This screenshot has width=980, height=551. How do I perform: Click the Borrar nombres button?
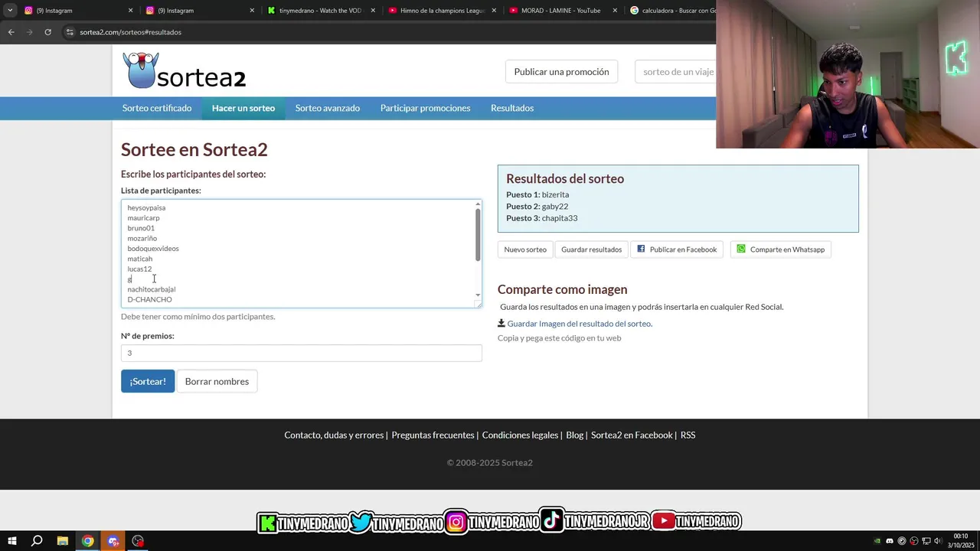[x=217, y=381]
